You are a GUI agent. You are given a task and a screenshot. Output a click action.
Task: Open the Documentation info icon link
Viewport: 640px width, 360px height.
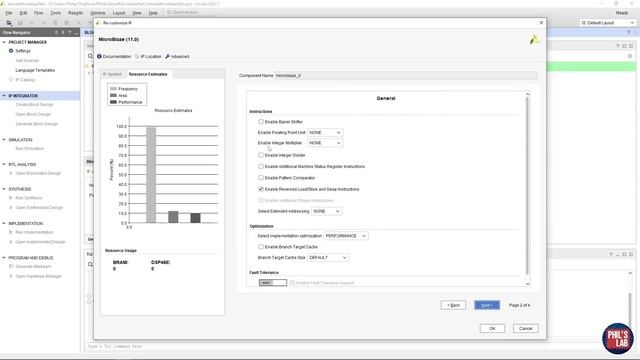pyautogui.click(x=114, y=57)
